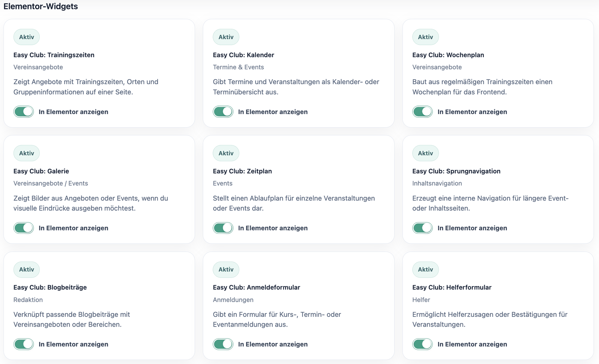
Task: Click description starting 'Verknüpft passende Blogbeiträge'
Action: [72, 319]
